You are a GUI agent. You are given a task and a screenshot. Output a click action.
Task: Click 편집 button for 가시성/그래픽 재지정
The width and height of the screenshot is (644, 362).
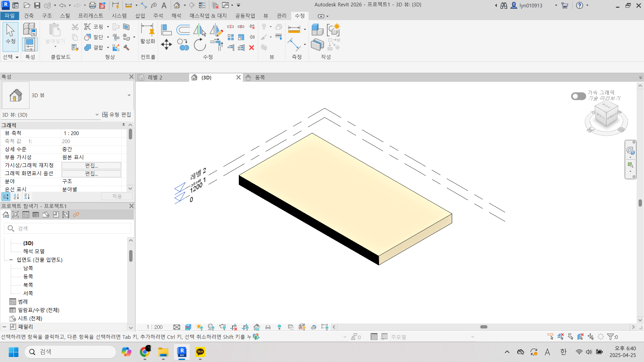pyautogui.click(x=91, y=166)
